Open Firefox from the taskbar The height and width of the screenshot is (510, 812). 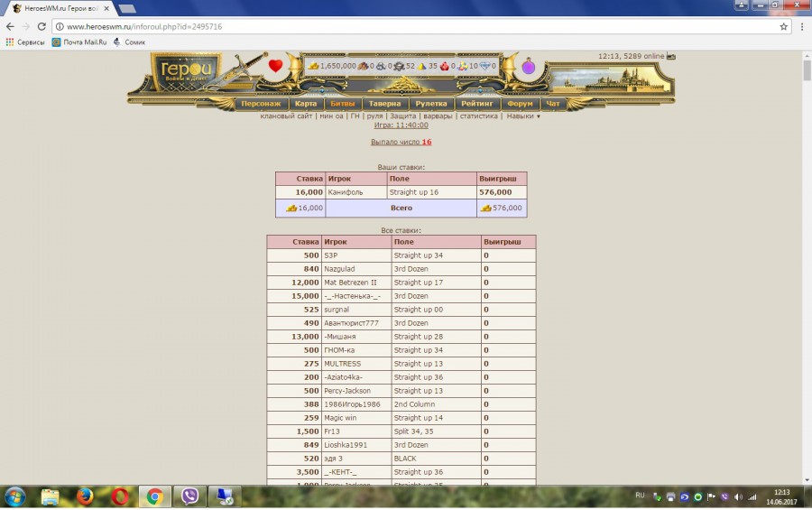[x=85, y=496]
